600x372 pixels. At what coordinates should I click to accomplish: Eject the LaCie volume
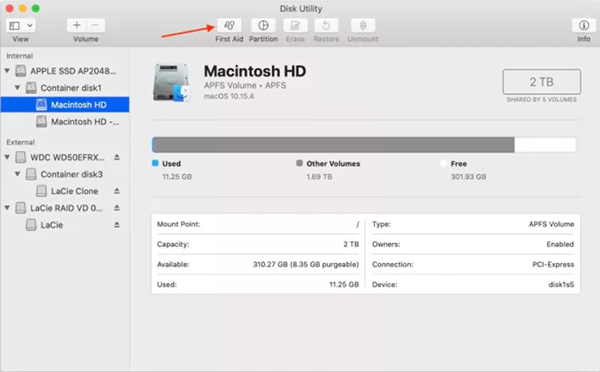[x=117, y=225]
